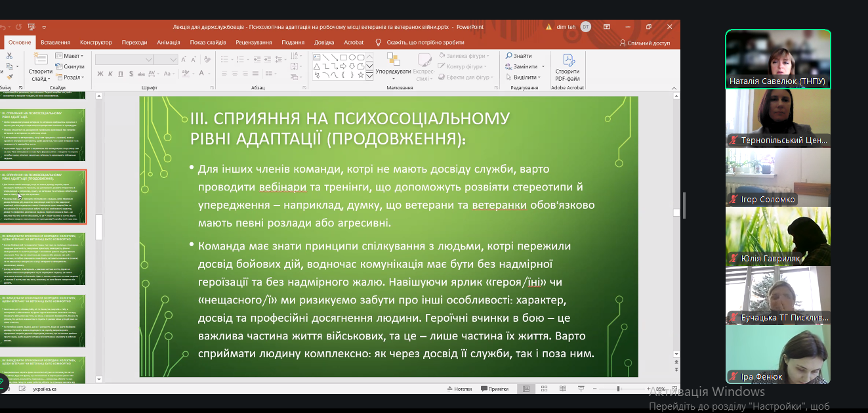Click the Спільний доступ share button
This screenshot has height=413, width=868.
(644, 43)
